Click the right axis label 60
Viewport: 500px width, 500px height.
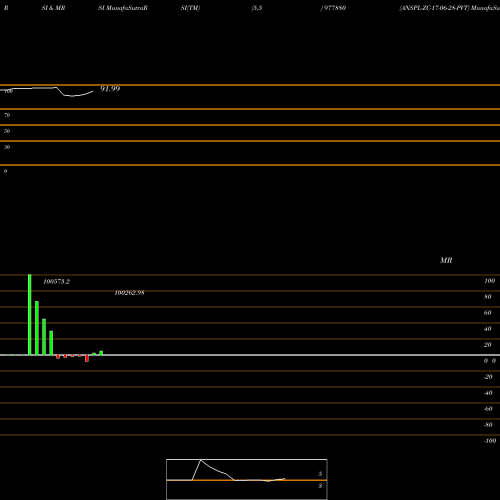[488, 313]
